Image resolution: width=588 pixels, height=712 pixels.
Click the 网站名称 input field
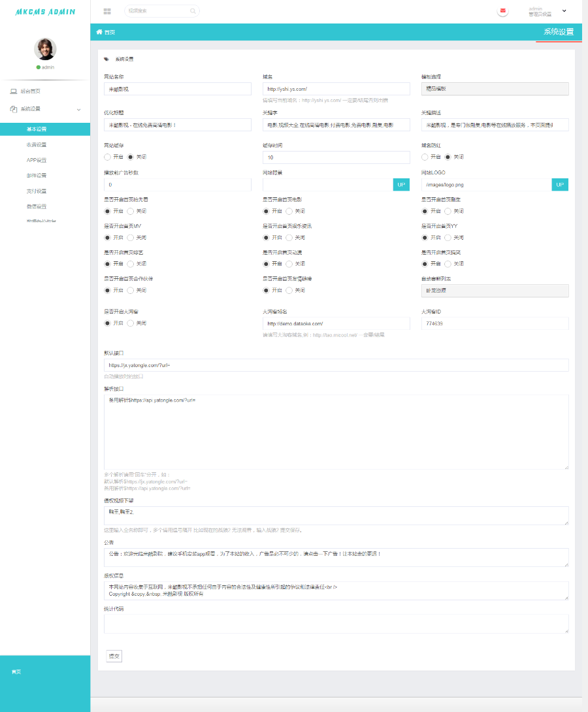pos(178,89)
